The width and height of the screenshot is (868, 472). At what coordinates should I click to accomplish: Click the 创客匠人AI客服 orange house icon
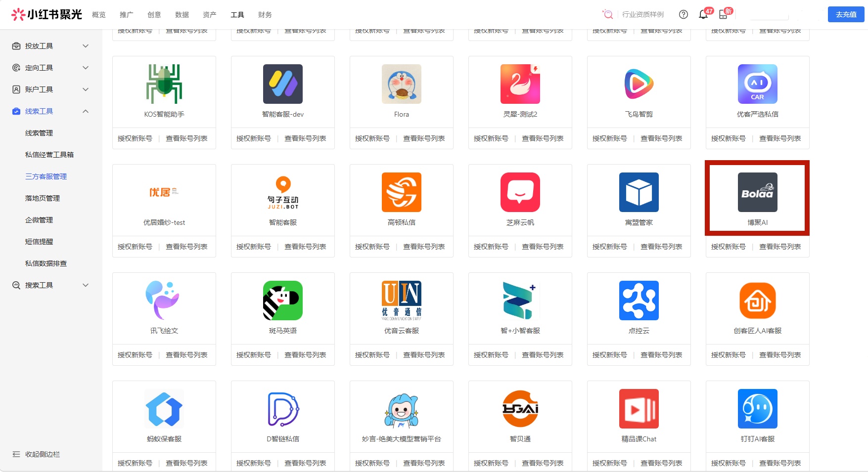pyautogui.click(x=758, y=300)
